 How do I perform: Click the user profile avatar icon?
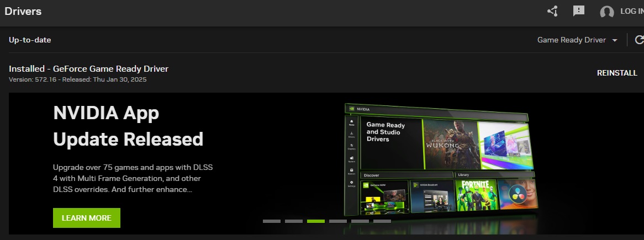tap(606, 12)
